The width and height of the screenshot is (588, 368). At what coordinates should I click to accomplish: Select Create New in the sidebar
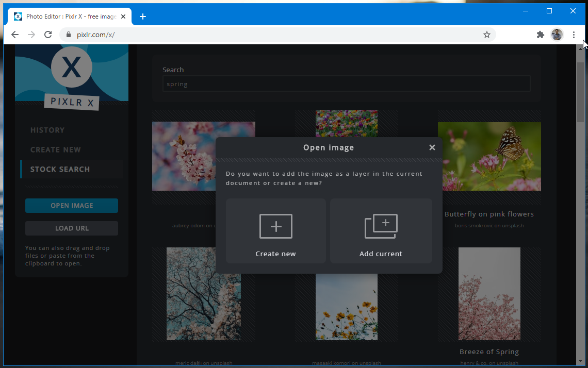[56, 150]
